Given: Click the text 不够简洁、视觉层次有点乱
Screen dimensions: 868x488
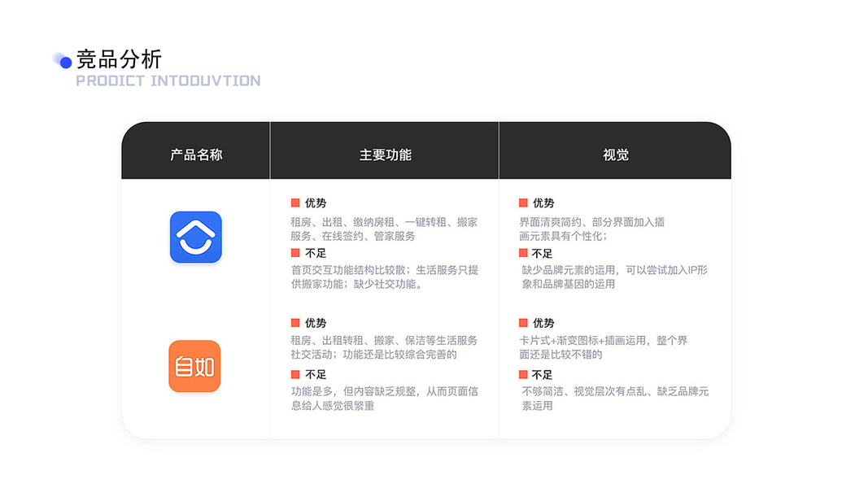Looking at the screenshot, I should point(584,391).
